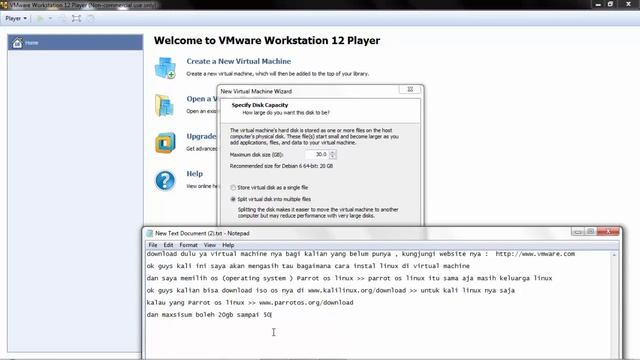The width and height of the screenshot is (640, 360).
Task: Click the VMware logo icon in title bar
Action: pyautogui.click(x=4, y=5)
